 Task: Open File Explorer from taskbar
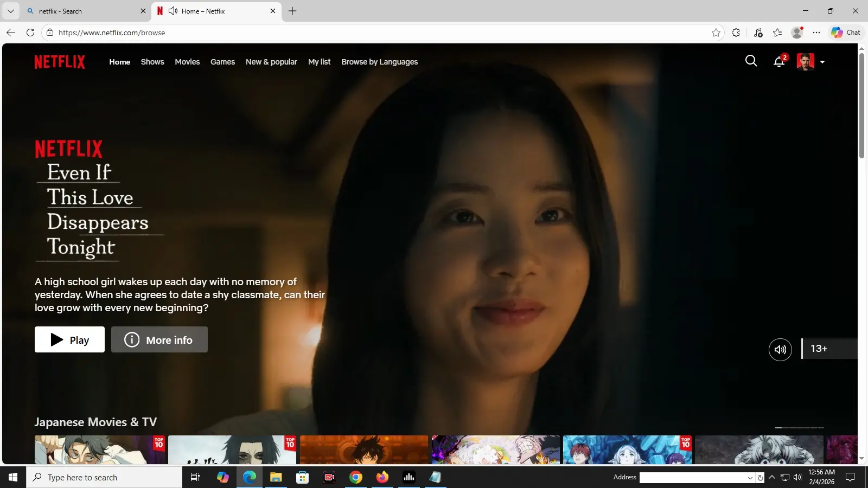click(276, 477)
